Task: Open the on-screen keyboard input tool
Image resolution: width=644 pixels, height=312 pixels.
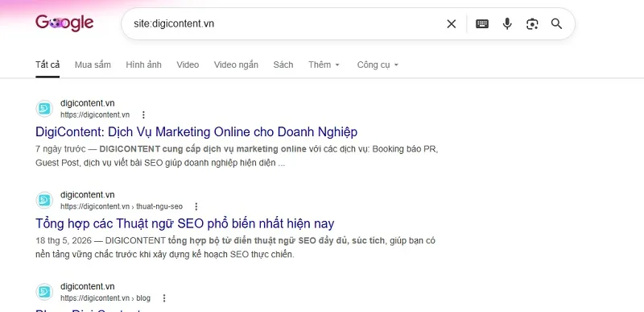Action: click(x=482, y=24)
